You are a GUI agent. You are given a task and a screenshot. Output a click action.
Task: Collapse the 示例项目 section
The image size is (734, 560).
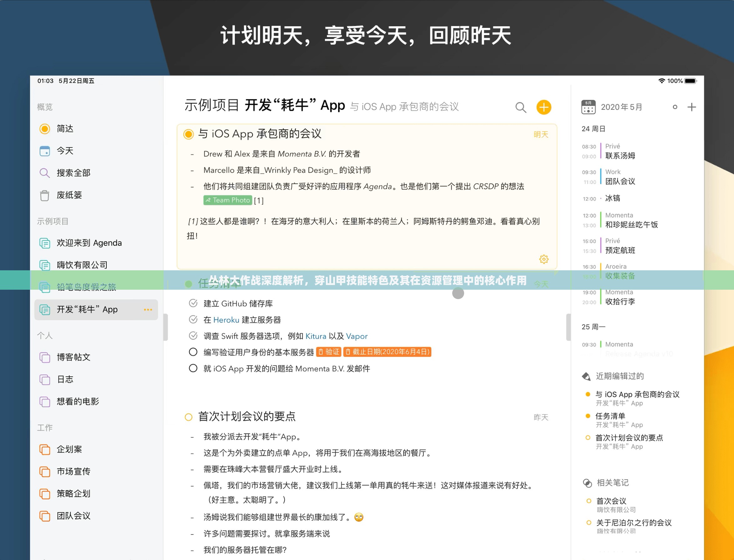[53, 221]
